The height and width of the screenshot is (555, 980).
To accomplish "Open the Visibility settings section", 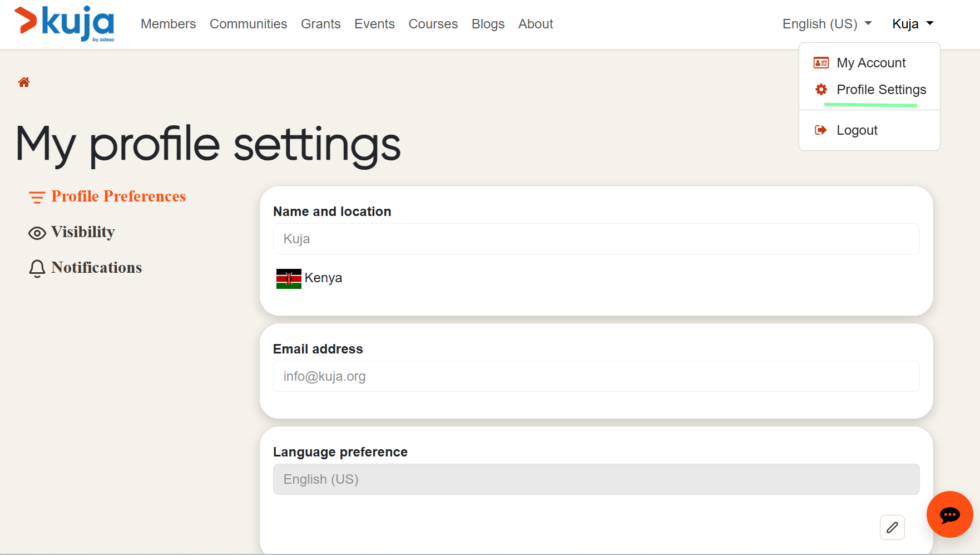I will point(83,232).
